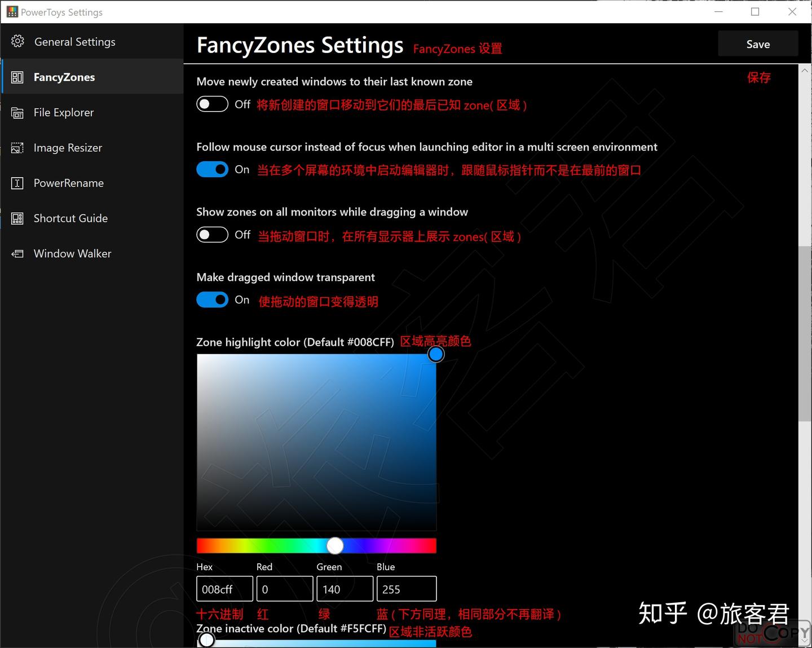Open the General Settings page
Image resolution: width=812 pixels, height=648 pixels.
click(x=74, y=41)
